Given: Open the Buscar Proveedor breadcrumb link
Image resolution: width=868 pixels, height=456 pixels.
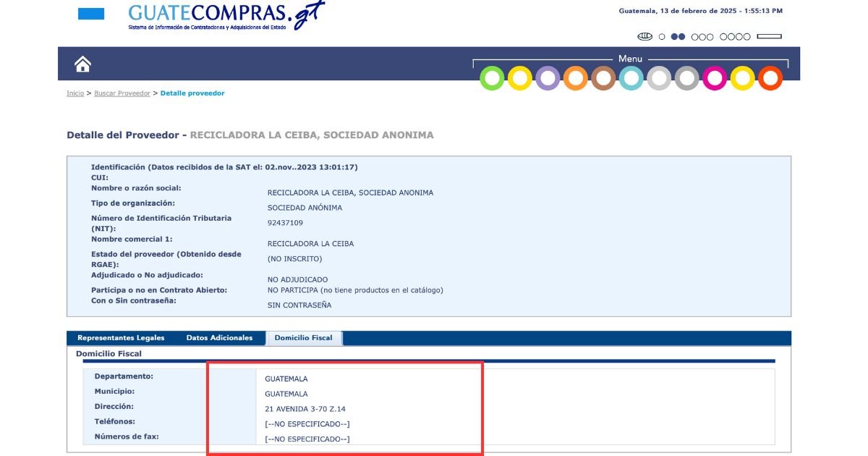Looking at the screenshot, I should (x=122, y=93).
